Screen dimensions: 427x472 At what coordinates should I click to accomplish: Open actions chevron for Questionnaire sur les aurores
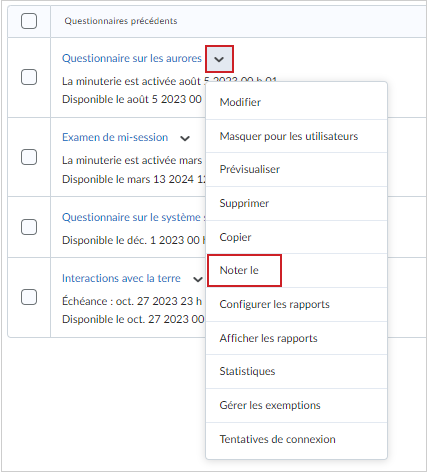click(x=219, y=59)
